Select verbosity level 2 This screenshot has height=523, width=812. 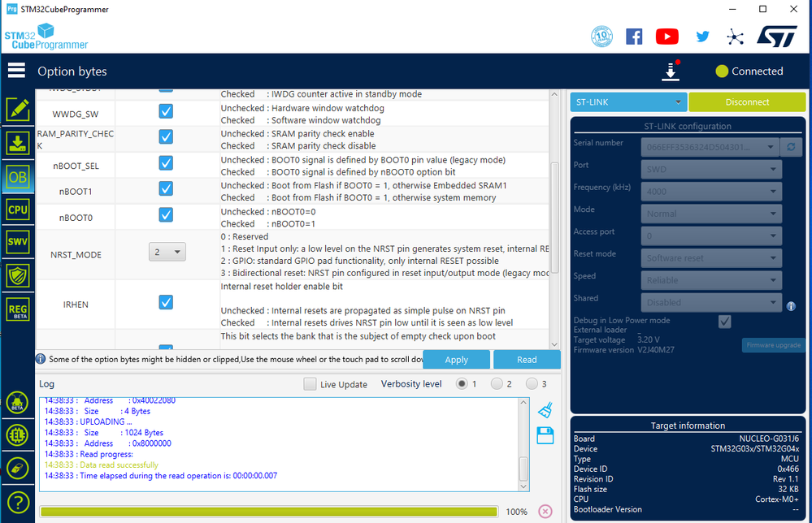[497, 384]
